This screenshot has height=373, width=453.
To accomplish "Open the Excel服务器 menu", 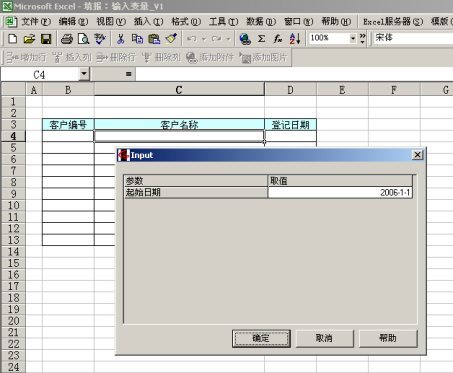I will click(x=393, y=22).
